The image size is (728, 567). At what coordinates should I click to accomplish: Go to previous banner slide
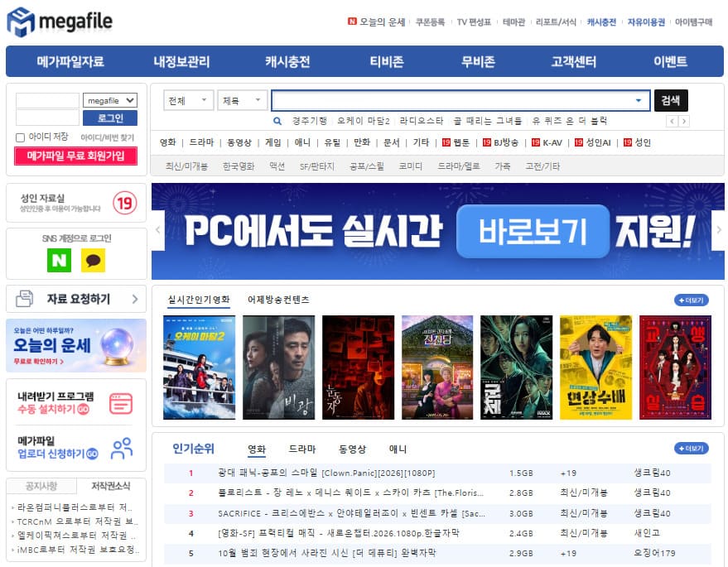pyautogui.click(x=158, y=230)
